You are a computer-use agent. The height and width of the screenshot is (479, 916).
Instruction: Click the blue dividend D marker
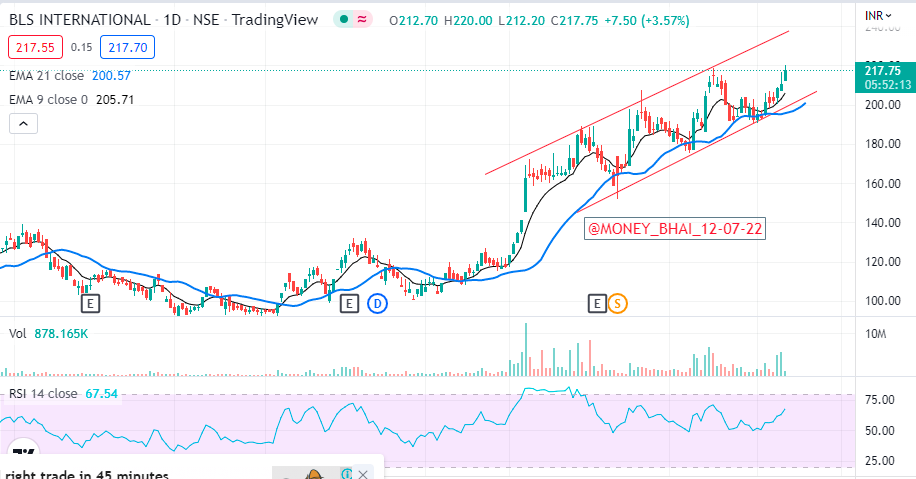pyautogui.click(x=377, y=304)
